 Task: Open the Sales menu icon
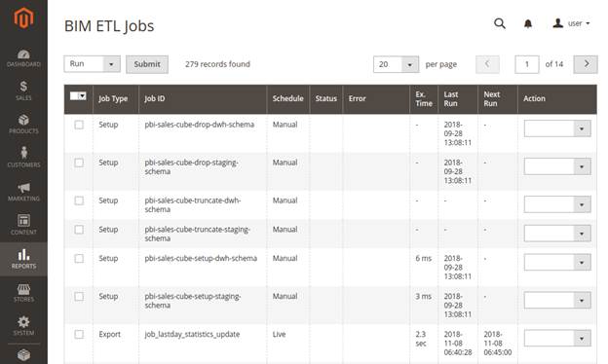click(x=23, y=91)
